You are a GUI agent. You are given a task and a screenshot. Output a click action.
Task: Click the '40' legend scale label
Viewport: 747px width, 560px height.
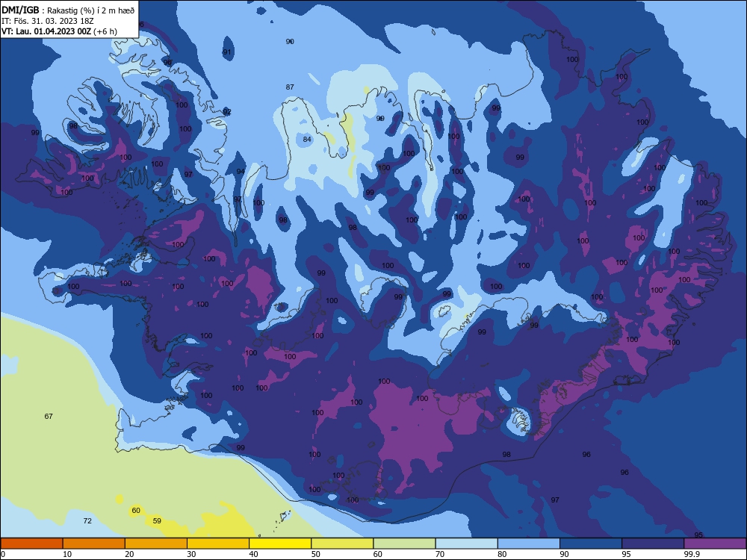tap(253, 554)
